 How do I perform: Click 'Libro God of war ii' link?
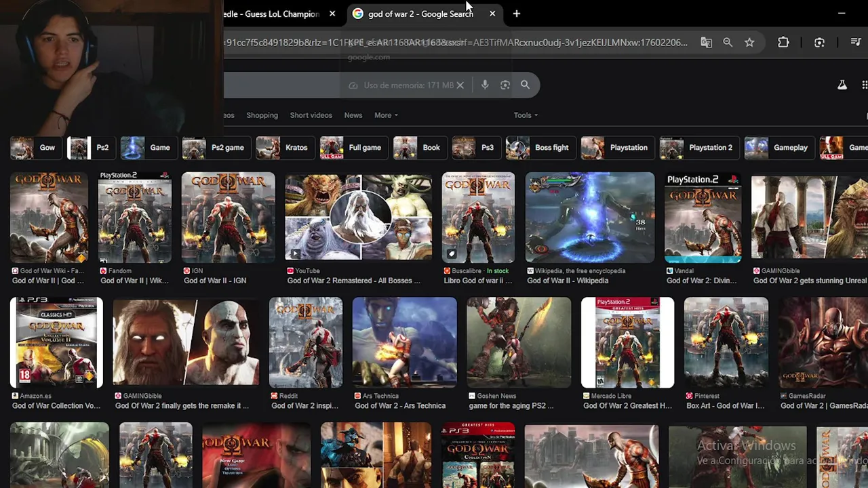pyautogui.click(x=478, y=281)
